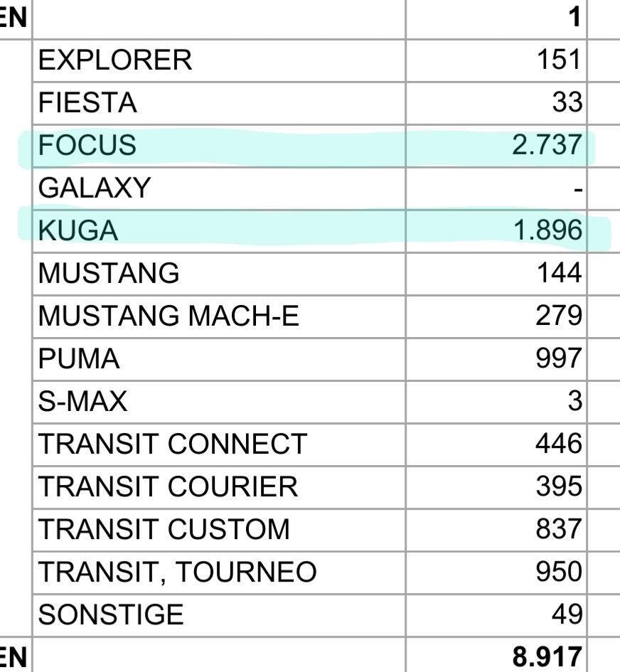
Task: Click the PUMA model cell
Action: coord(219,359)
